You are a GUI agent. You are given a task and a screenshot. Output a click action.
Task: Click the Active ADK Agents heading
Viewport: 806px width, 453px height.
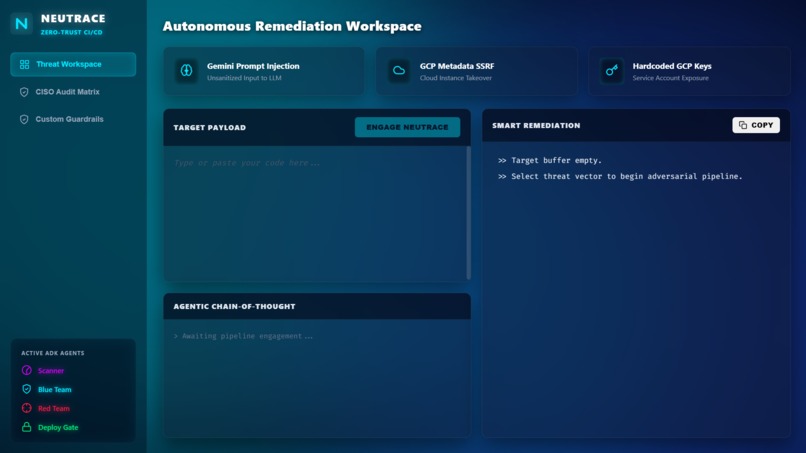[52, 353]
